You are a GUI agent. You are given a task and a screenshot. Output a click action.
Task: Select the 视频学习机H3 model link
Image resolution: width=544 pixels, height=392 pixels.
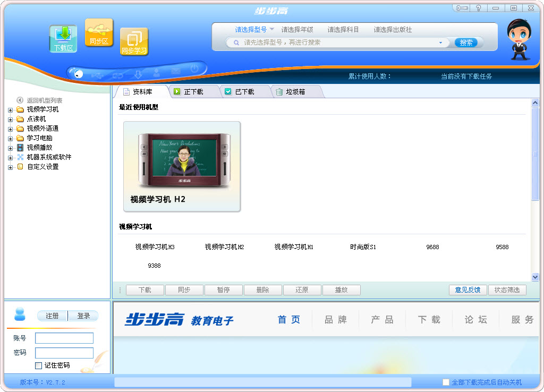pyautogui.click(x=155, y=247)
